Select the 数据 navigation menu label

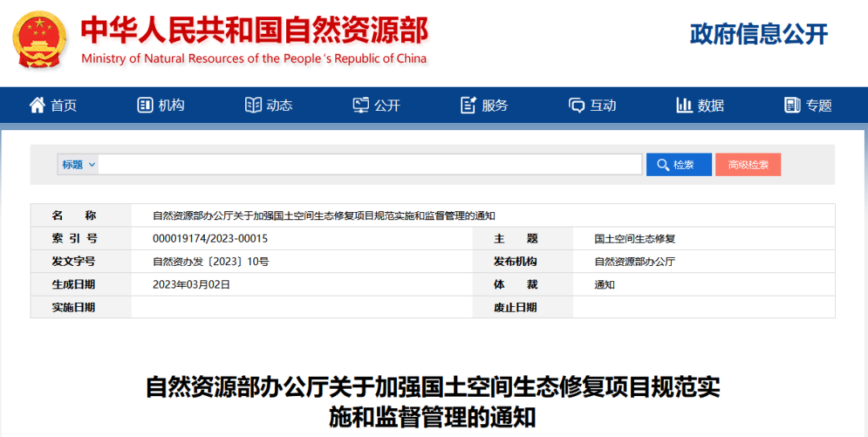(x=710, y=105)
